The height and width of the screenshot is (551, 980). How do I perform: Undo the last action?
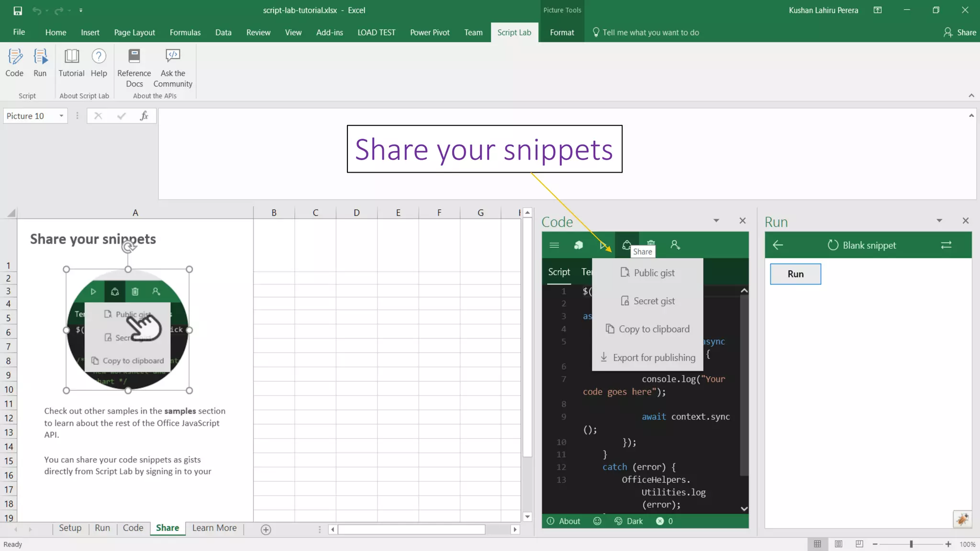[x=36, y=10]
